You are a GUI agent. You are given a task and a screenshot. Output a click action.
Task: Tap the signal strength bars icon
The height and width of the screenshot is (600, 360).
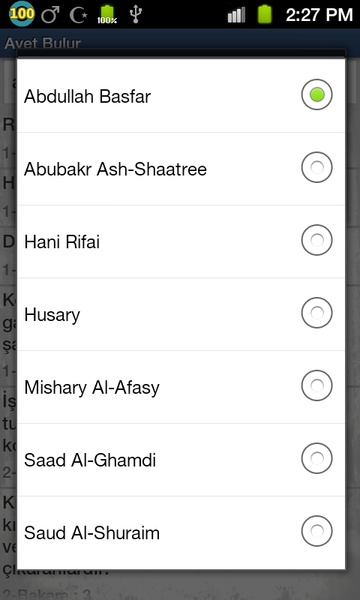[236, 15]
